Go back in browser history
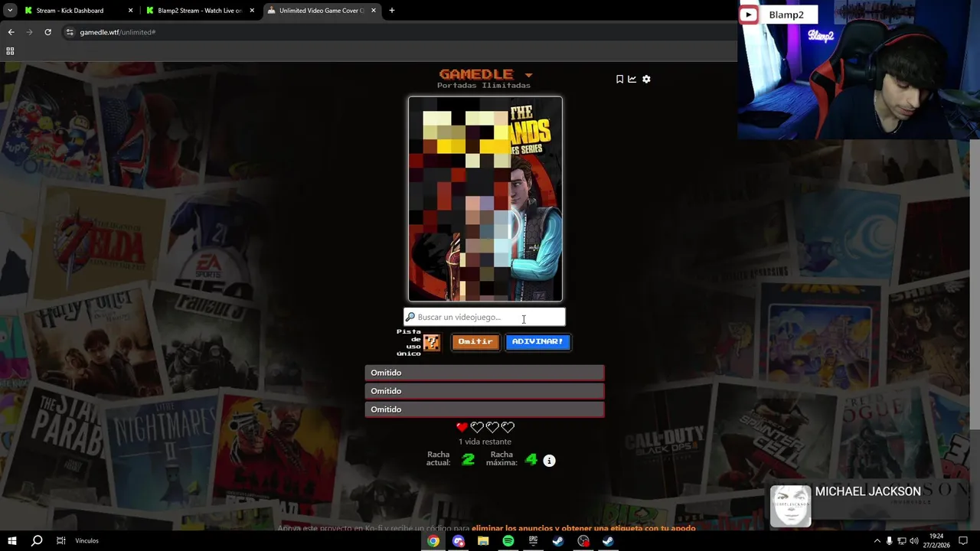Screen dimensions: 980x551 11,32
